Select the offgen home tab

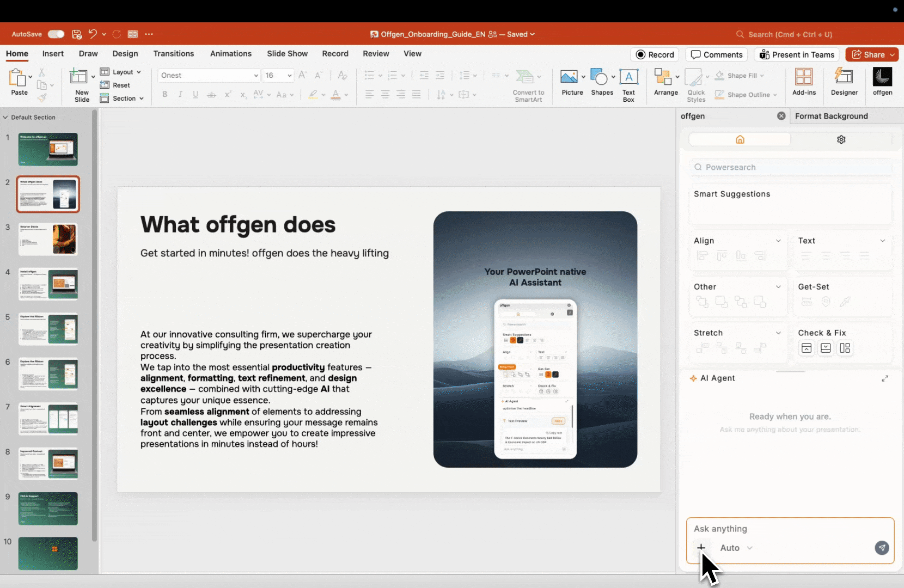740,140
